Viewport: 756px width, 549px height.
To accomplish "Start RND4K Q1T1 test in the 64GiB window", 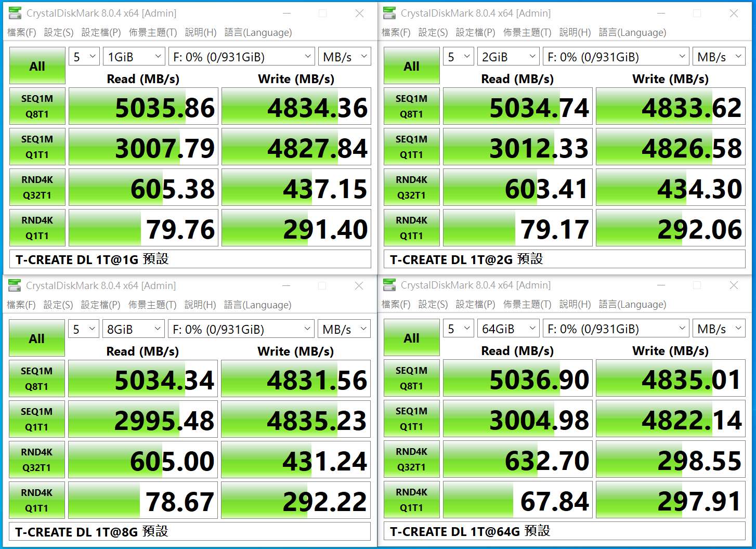I will [412, 500].
